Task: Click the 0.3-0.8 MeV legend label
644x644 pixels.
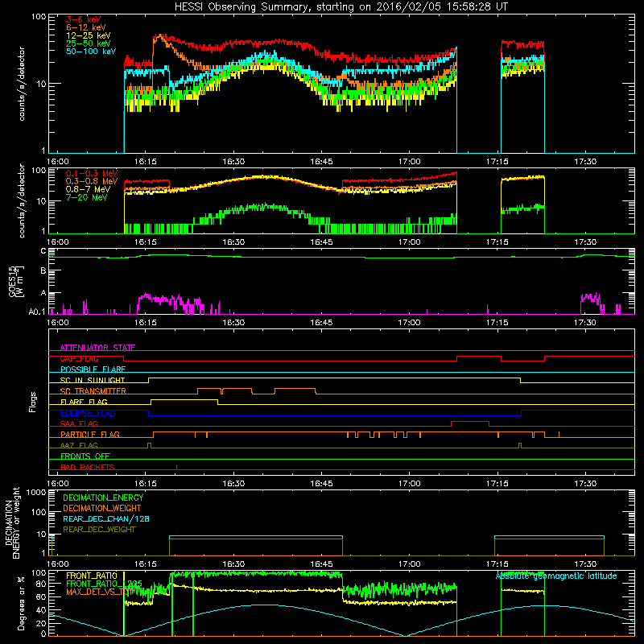Action: pyautogui.click(x=92, y=181)
